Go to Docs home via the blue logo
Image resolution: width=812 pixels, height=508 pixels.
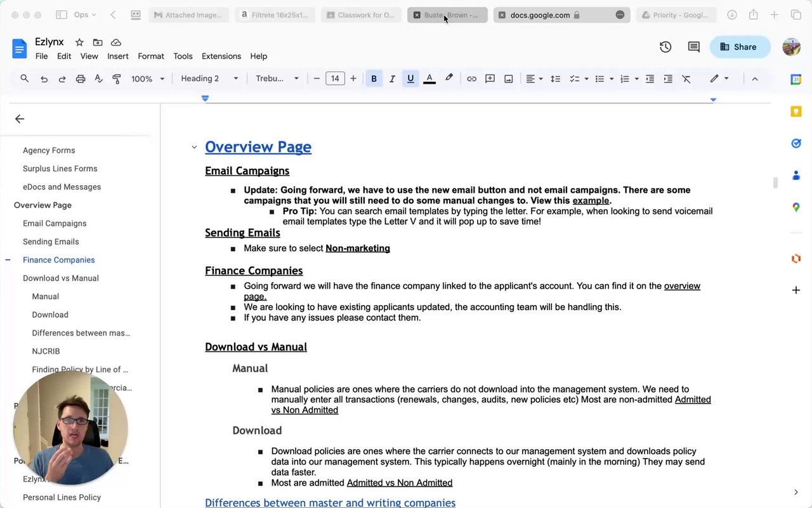20,48
